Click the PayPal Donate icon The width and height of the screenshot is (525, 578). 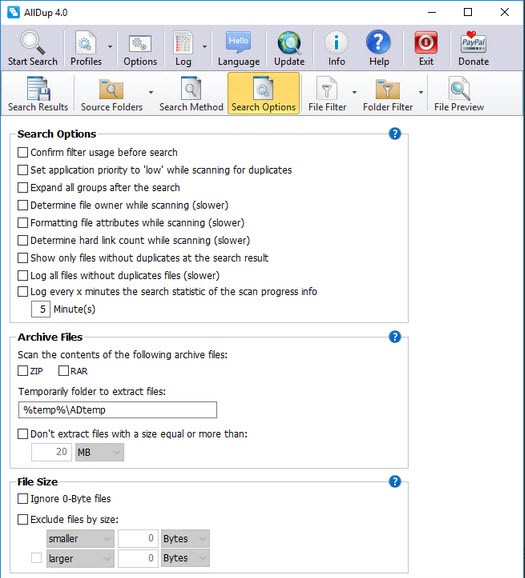pos(473,43)
